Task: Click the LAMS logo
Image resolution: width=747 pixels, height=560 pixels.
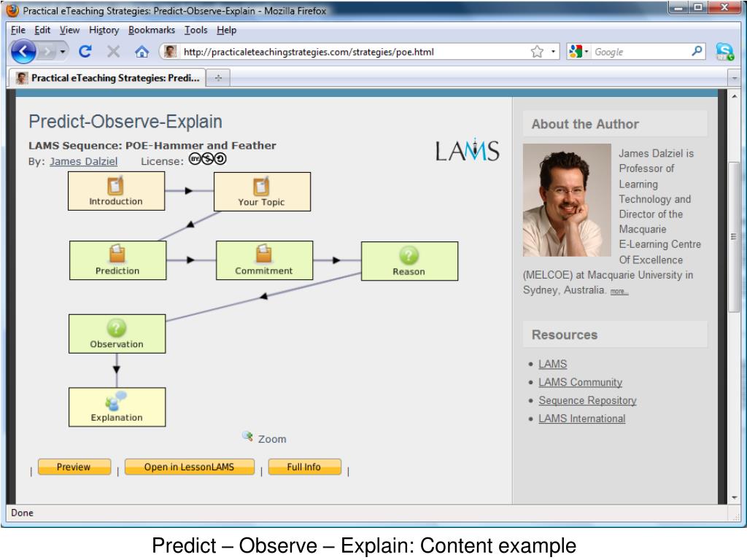Action: tap(467, 150)
